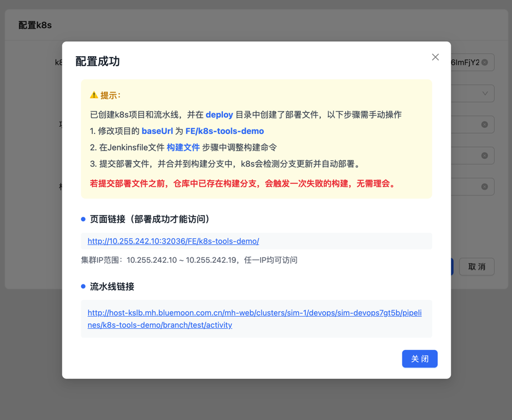
Task: Click the 配置成功 dialog title
Action: [x=98, y=61]
